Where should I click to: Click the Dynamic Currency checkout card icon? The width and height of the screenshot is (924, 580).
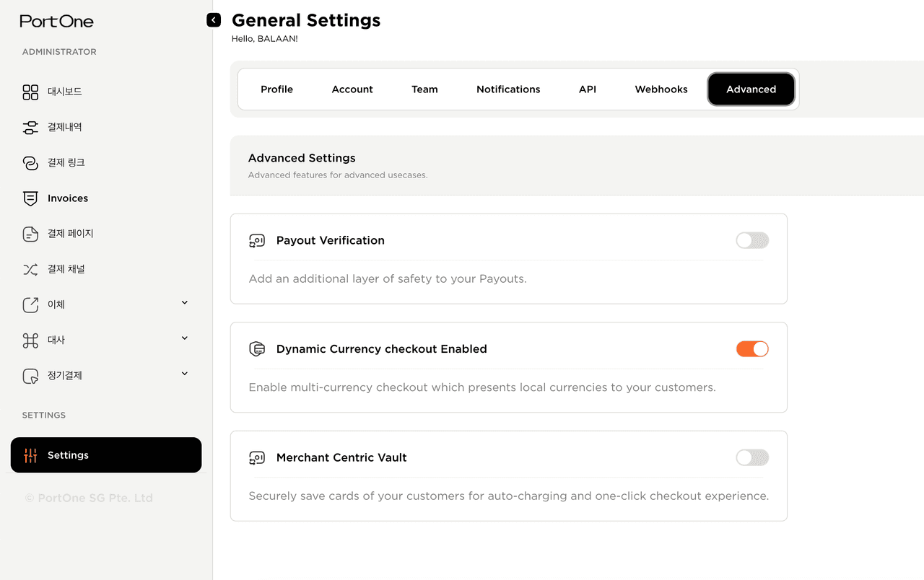257,349
